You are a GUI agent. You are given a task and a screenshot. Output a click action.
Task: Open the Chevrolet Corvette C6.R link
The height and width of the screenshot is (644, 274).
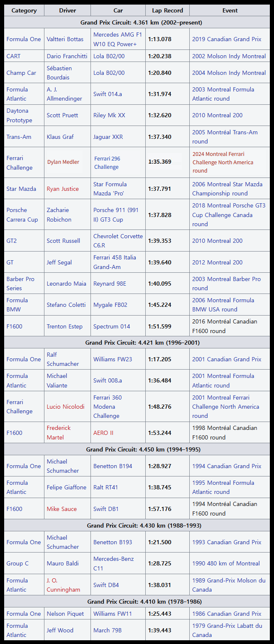point(118,241)
